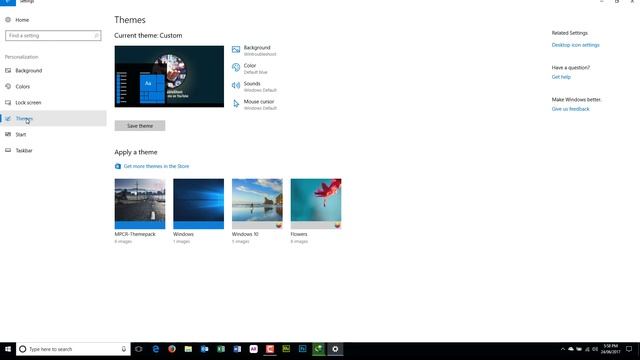Open Photoshop from the taskbar

[302, 349]
